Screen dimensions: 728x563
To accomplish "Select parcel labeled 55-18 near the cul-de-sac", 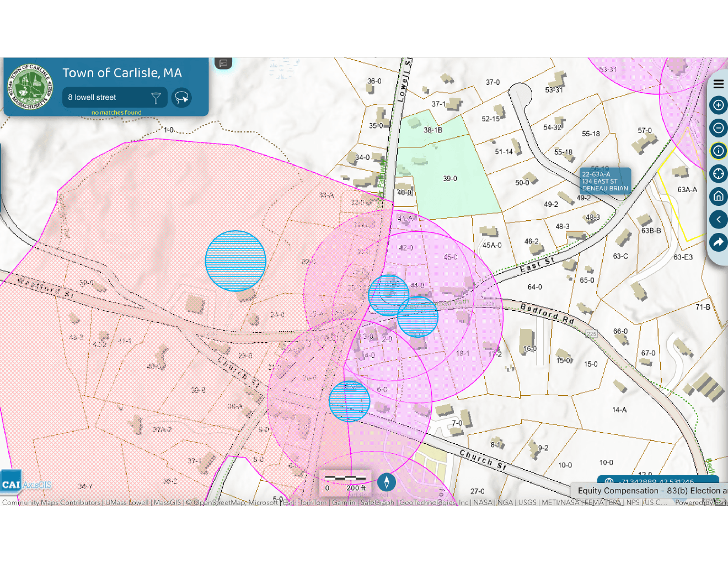I will (x=563, y=152).
